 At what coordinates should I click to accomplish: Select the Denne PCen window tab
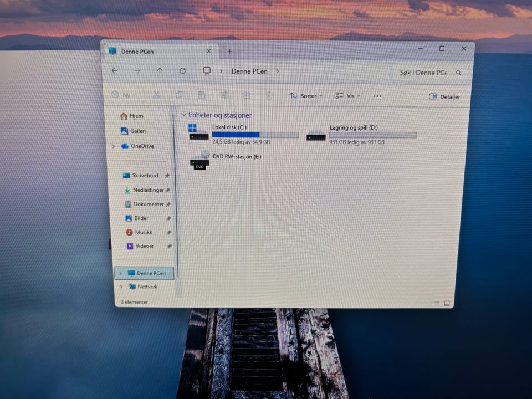pyautogui.click(x=160, y=52)
